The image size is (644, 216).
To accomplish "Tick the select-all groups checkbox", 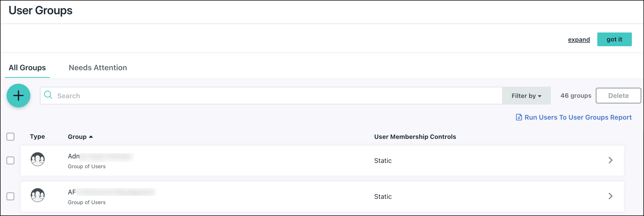I will click(11, 137).
